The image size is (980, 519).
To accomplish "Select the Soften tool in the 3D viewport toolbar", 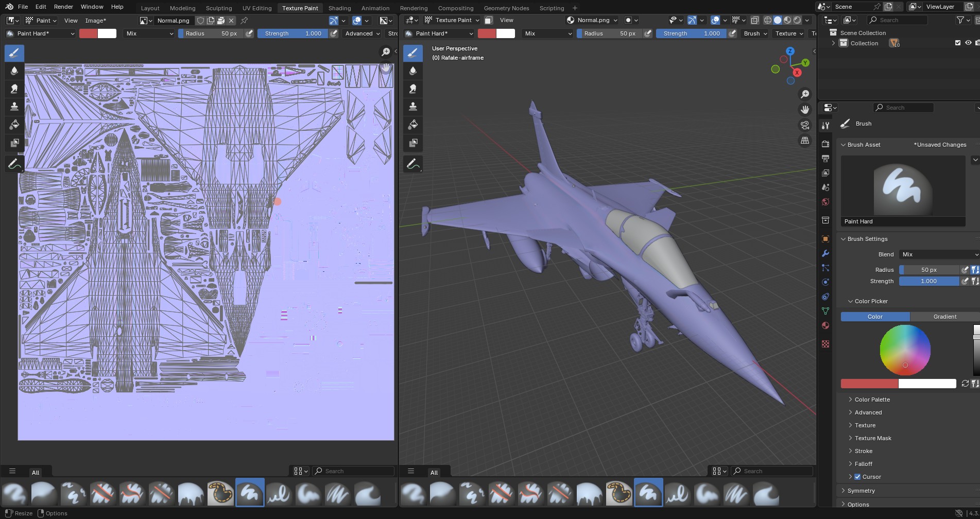I will click(x=412, y=71).
